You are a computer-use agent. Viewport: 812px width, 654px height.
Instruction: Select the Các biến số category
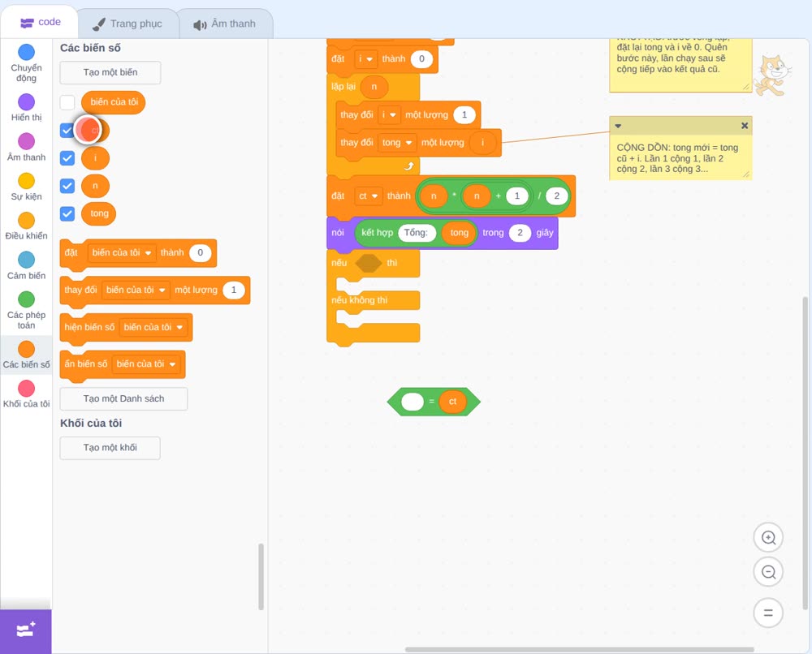click(26, 355)
